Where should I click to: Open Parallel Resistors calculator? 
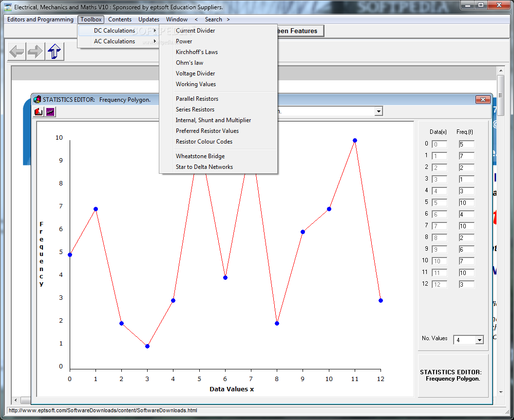(x=218, y=98)
